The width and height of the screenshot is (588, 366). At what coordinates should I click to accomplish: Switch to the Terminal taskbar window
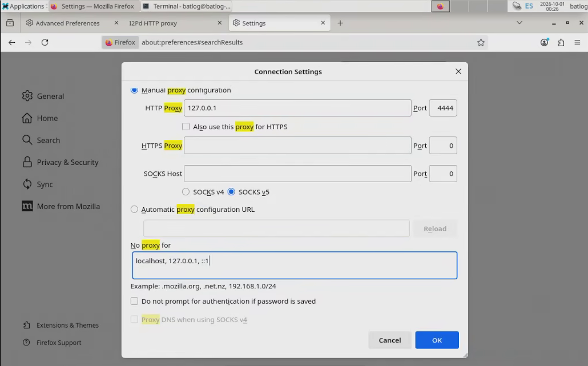(x=186, y=6)
